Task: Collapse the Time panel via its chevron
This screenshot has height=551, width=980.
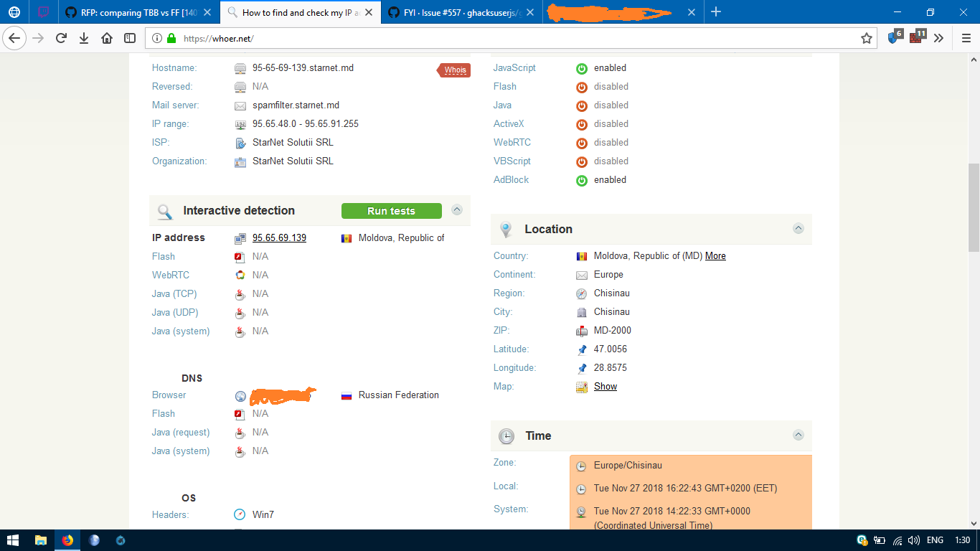Action: (x=798, y=435)
